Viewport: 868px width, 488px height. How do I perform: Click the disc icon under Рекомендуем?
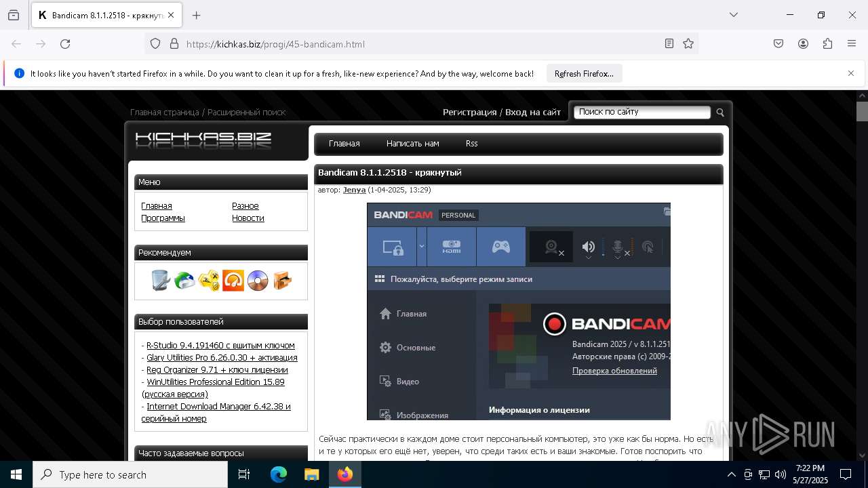258,280
